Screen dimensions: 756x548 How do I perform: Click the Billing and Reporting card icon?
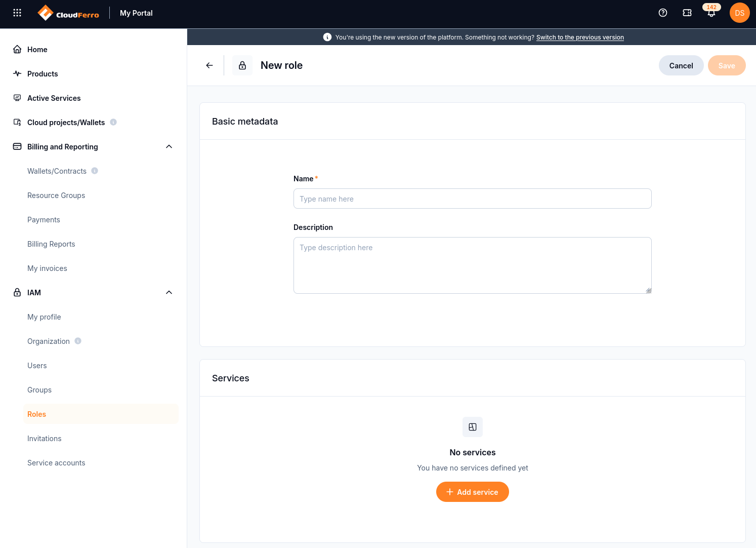click(x=17, y=146)
